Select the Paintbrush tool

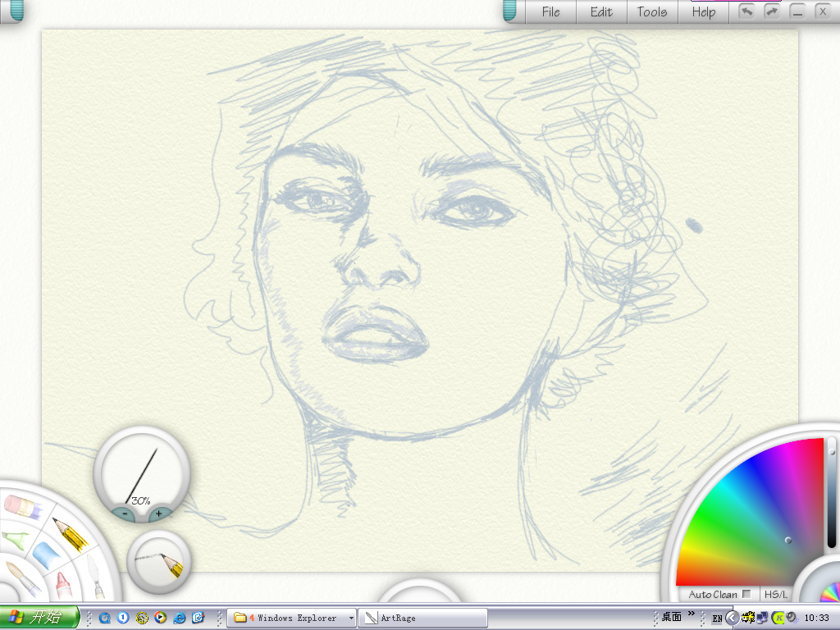(x=22, y=578)
